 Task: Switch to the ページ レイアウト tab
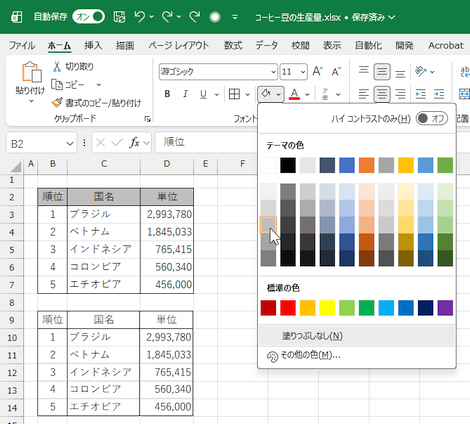point(179,45)
